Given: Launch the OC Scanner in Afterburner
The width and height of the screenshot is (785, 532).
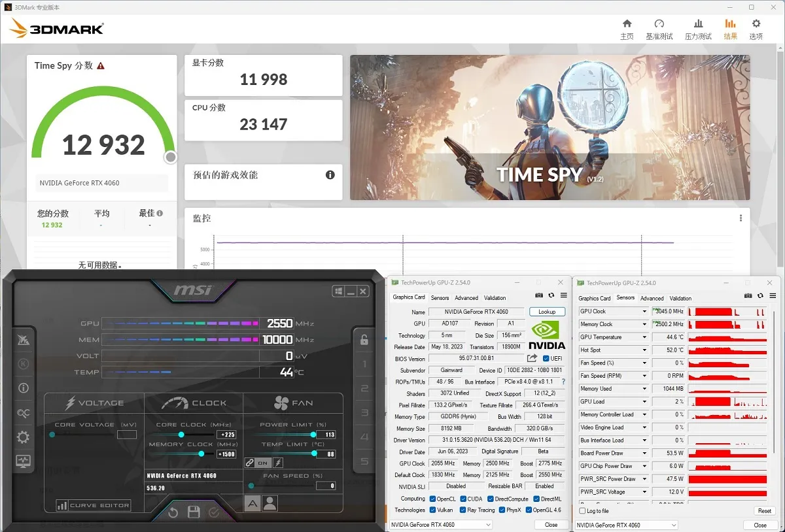Looking at the screenshot, I should pos(24,412).
